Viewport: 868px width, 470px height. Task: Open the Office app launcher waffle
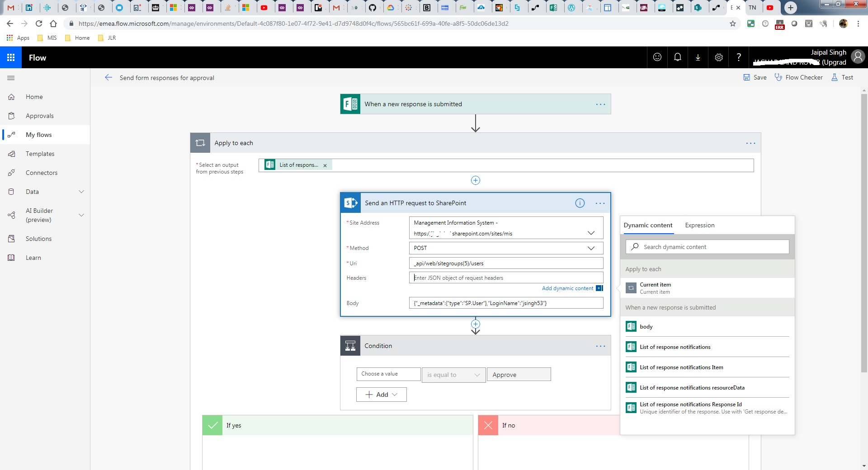click(11, 57)
